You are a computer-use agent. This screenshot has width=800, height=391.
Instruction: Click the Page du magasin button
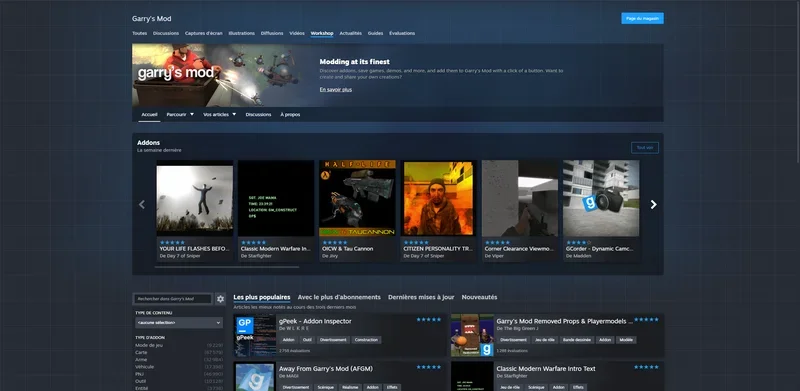coord(642,18)
